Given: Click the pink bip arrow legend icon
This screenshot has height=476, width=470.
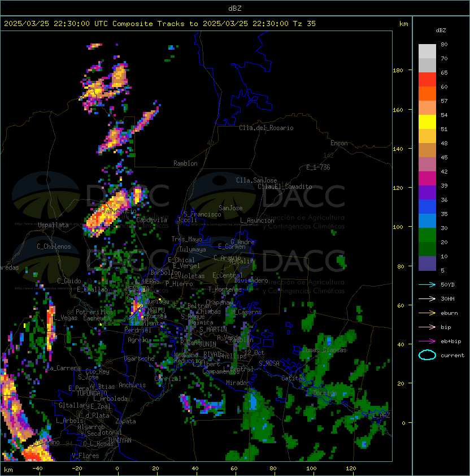Looking at the screenshot, I should click(427, 327).
